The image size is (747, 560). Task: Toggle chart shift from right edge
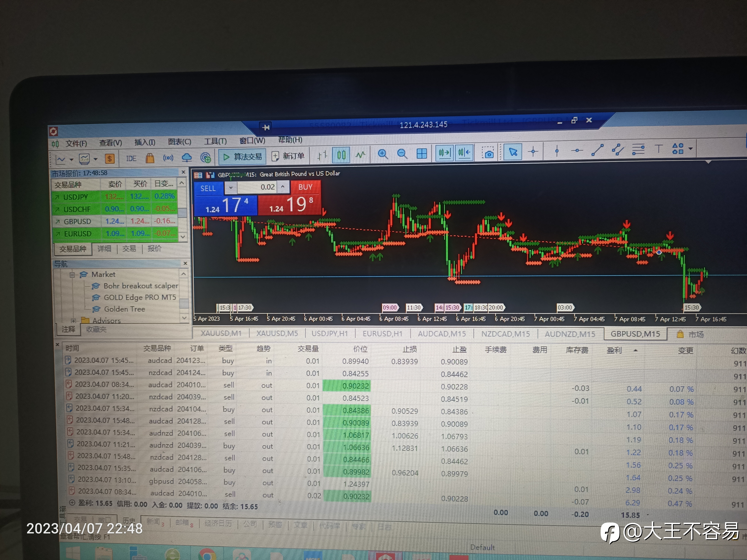(x=464, y=153)
